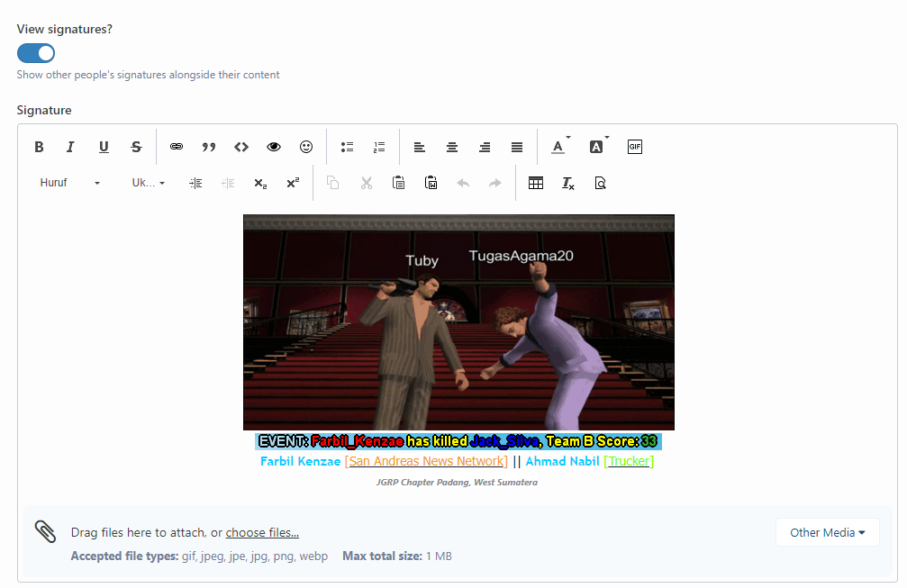Insert a bulleted list
The height and width of the screenshot is (588, 907).
(347, 147)
